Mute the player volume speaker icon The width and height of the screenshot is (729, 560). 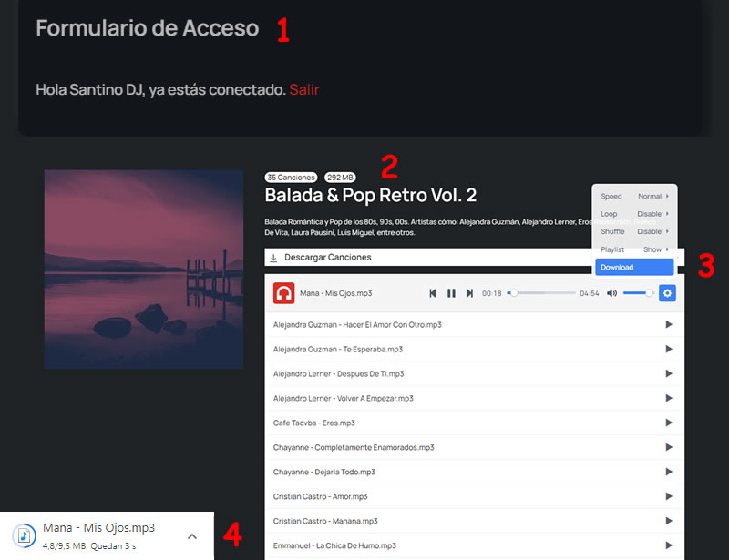pos(611,293)
